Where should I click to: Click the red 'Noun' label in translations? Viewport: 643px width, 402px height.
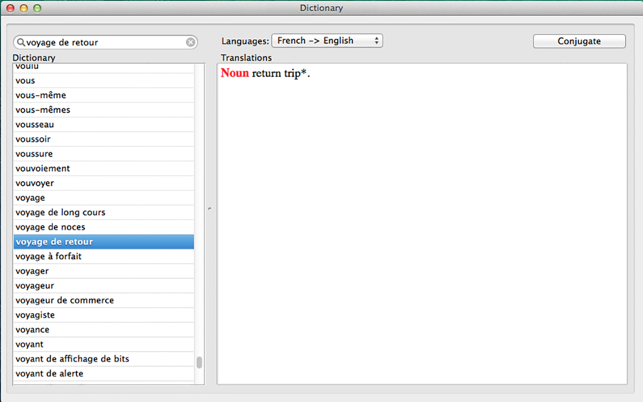tap(235, 73)
